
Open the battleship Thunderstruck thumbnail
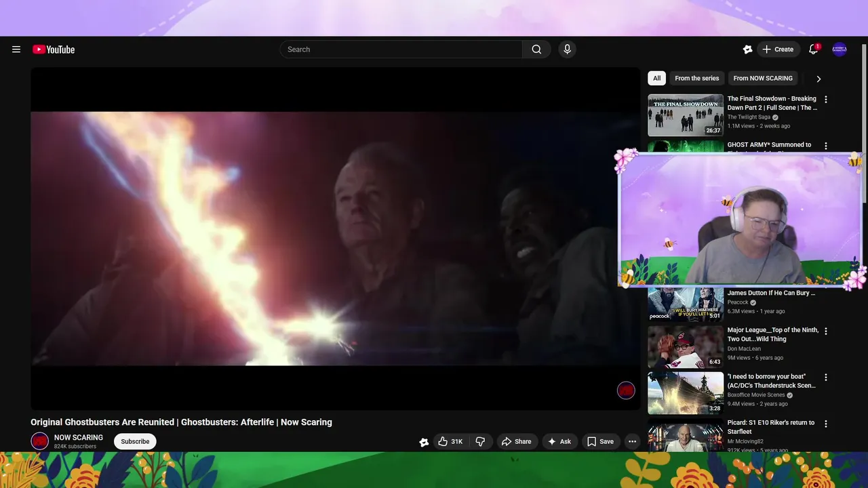[x=686, y=393]
